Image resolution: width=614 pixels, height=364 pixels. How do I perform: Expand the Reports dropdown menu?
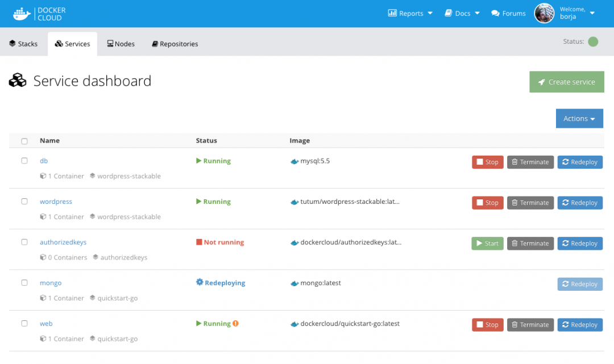[410, 13]
